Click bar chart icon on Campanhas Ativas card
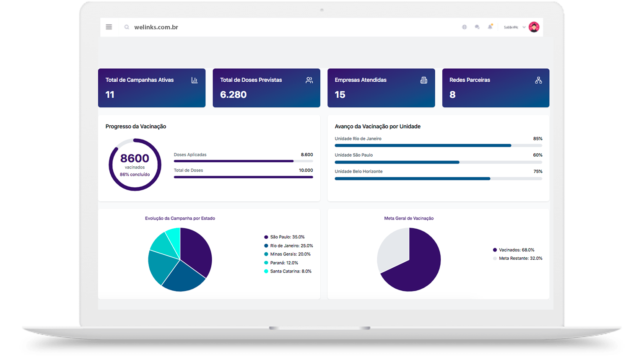Screen dimensions: 644x362 point(195,80)
